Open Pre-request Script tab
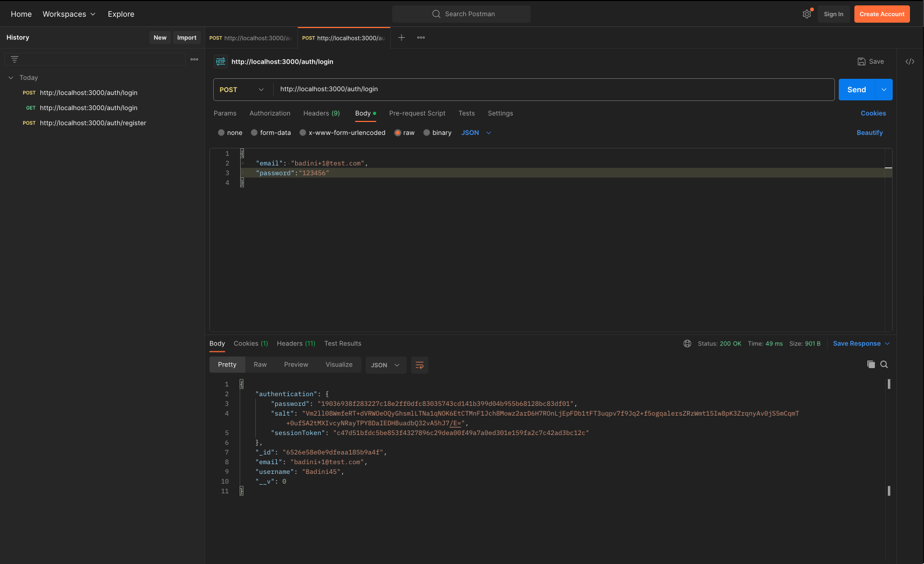The width and height of the screenshot is (924, 564). click(417, 113)
